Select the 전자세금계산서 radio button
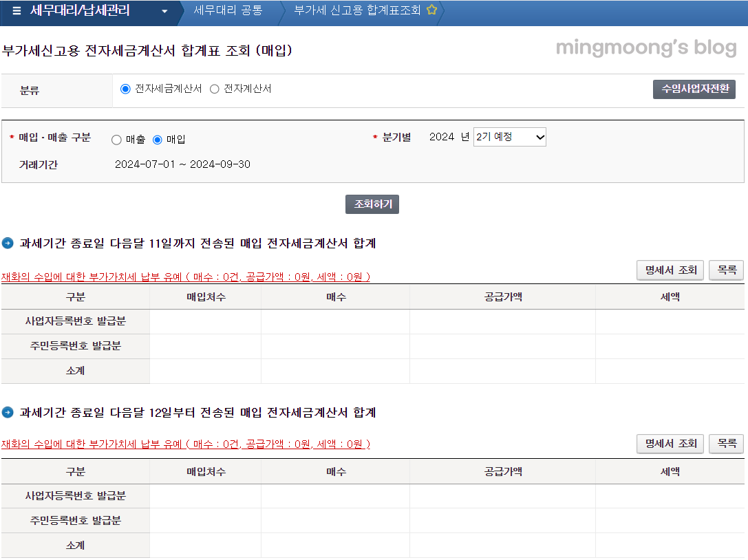Viewport: 748px width, 560px height. click(x=126, y=88)
